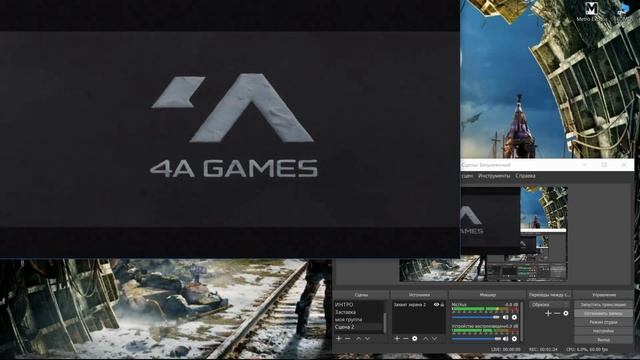Click the upper mixer channel volume slider
The image size is (640, 360).
point(476,317)
